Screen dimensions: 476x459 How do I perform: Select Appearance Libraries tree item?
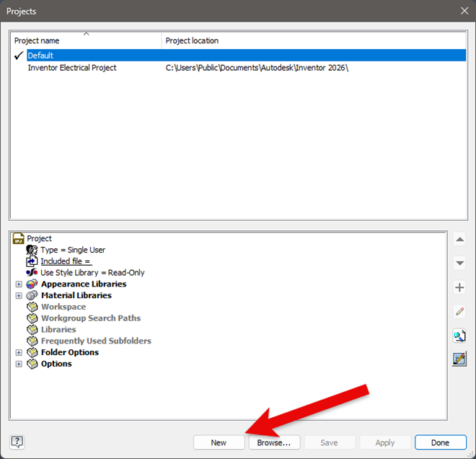click(84, 284)
